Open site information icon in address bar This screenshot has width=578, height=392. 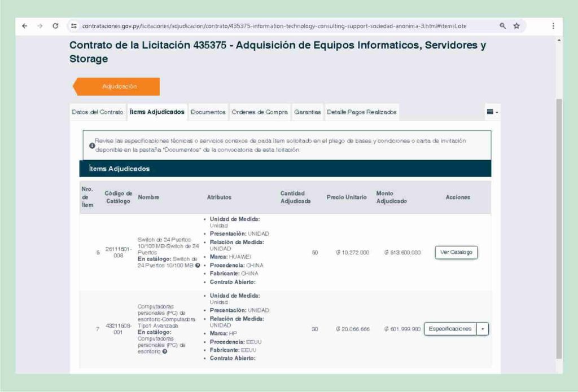tap(74, 26)
